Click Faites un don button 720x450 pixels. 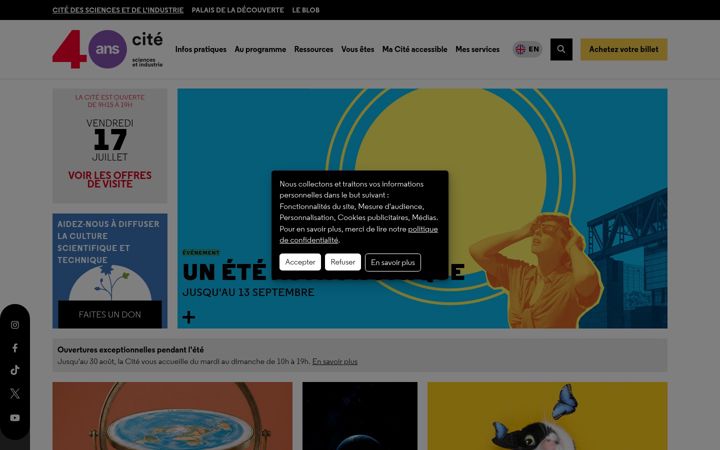(110, 315)
